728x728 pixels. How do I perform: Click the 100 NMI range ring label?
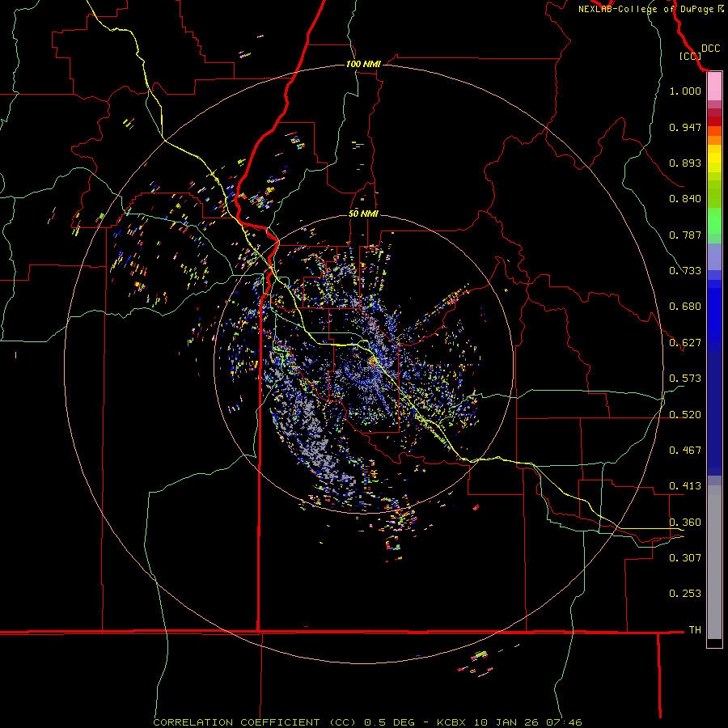(363, 64)
